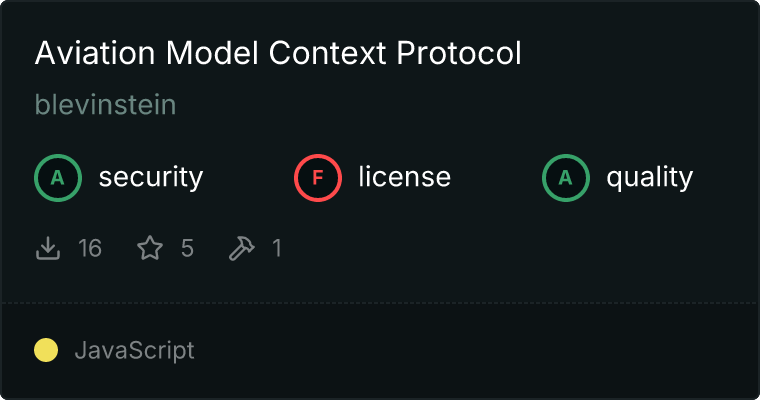This screenshot has height=400, width=760.
Task: Click the hammer tools icon
Action: (242, 248)
